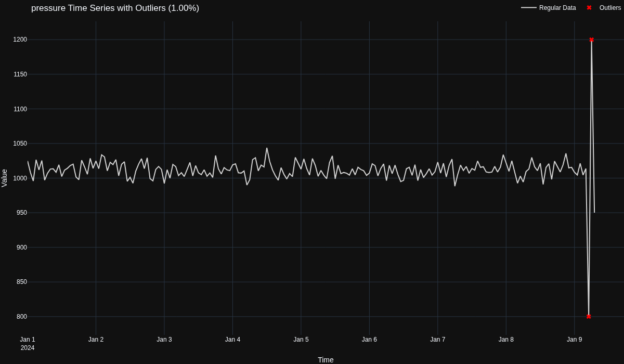Click the red X icon in the legend
The image size is (624, 364).
(589, 8)
